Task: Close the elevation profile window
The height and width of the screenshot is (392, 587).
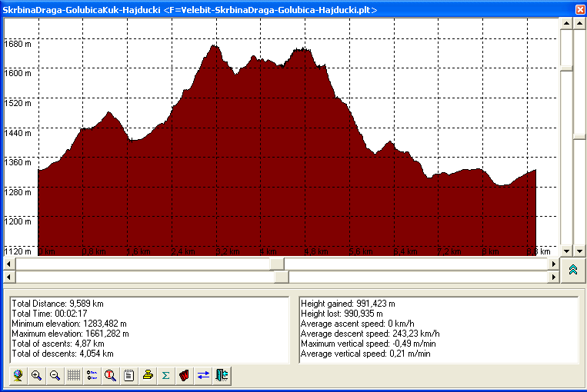Action: point(579,8)
